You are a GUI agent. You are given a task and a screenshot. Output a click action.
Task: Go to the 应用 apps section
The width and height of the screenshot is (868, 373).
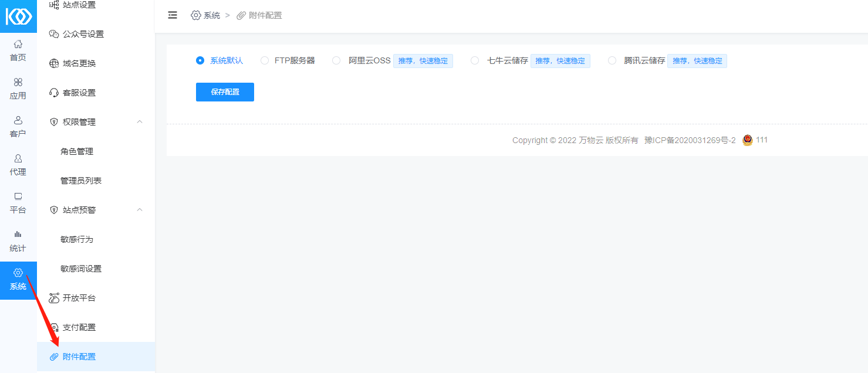pos(18,89)
